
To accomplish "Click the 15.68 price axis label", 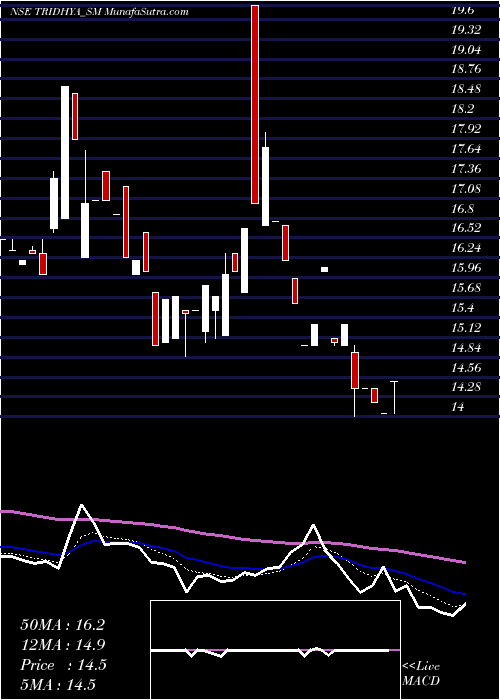I will [x=466, y=288].
